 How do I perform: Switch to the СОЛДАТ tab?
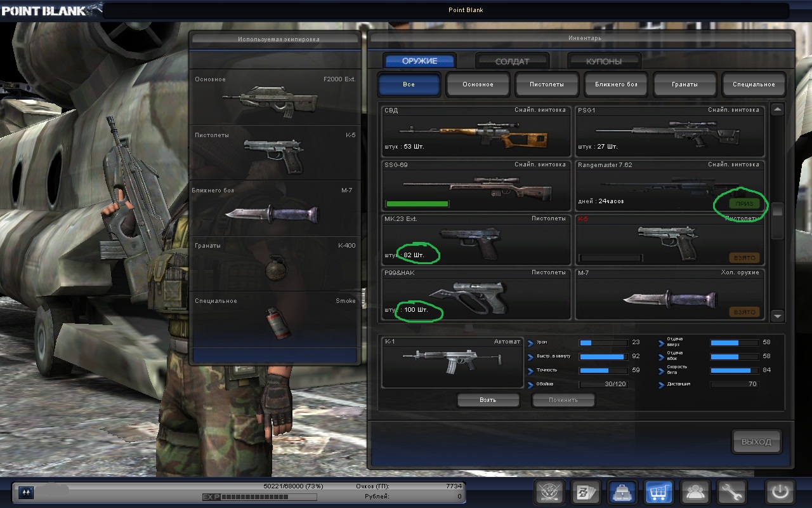coord(512,62)
